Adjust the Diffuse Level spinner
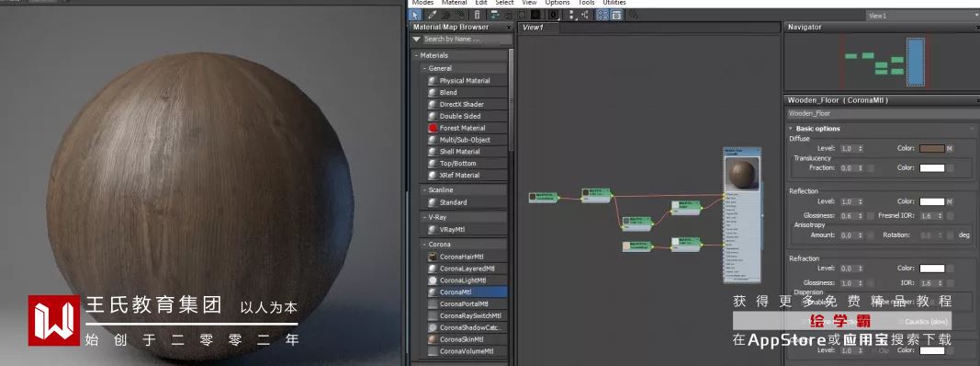Screen dimensions: 980x366 point(860,149)
